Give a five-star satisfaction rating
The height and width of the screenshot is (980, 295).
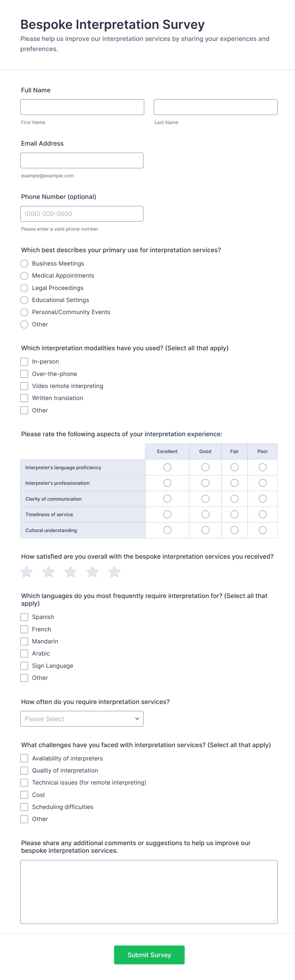pos(115,572)
